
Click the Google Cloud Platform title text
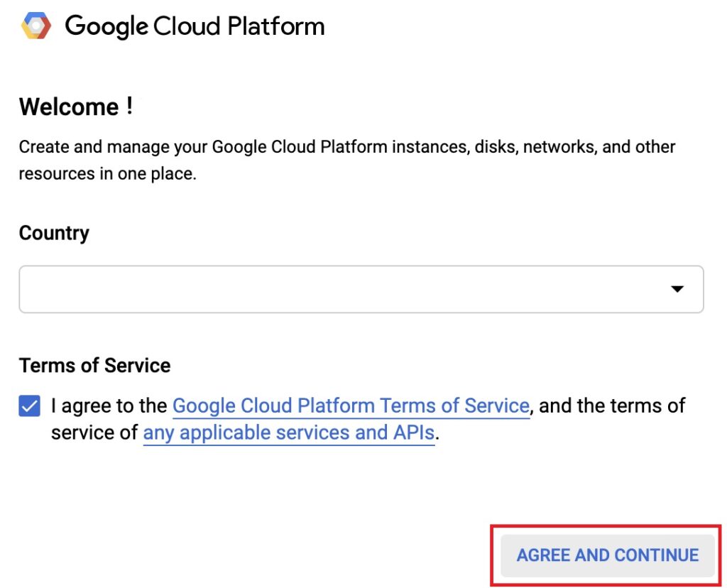195,26
